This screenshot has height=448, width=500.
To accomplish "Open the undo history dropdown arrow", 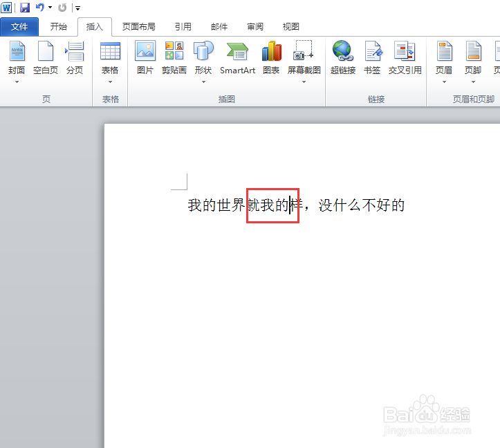I will click(x=50, y=8).
